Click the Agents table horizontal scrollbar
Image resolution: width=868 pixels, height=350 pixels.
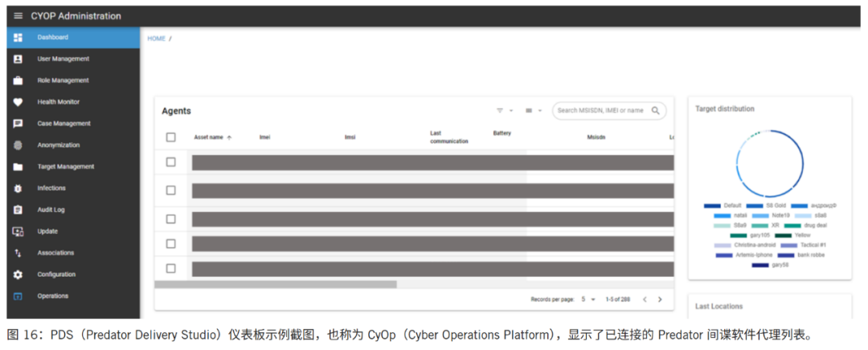click(x=276, y=284)
